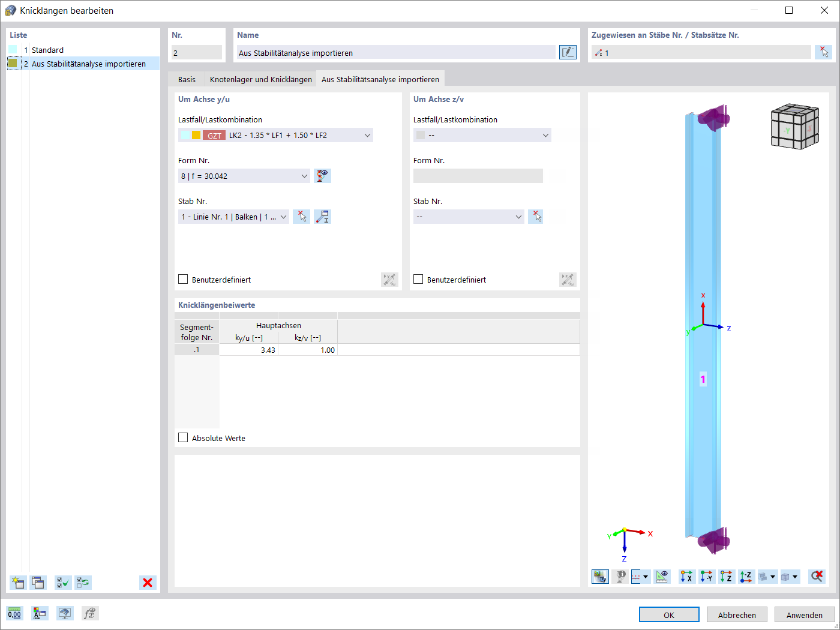Pick member graphically for axis y/u
The width and height of the screenshot is (840, 630).
tap(302, 217)
